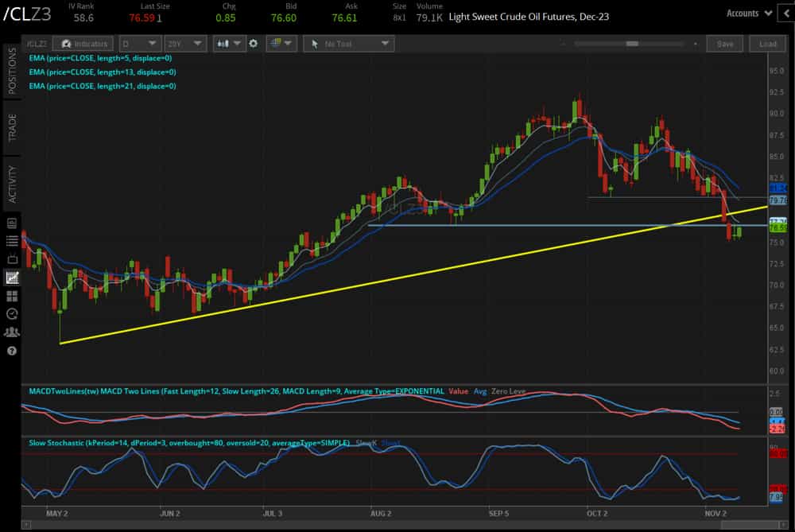
Task: Click the Ask price 76.61
Action: [344, 17]
